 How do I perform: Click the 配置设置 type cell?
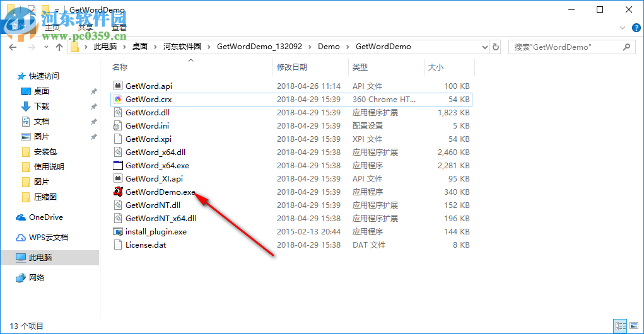coord(368,126)
